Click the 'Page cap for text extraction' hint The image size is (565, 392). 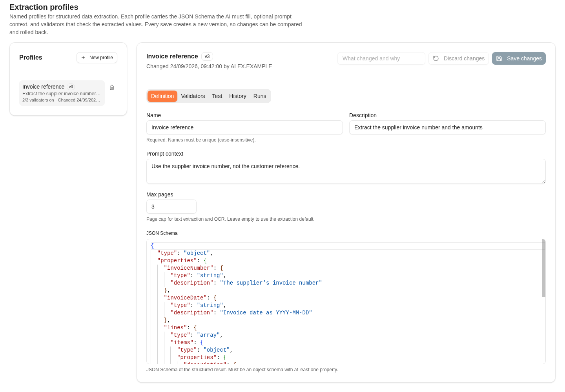point(230,219)
